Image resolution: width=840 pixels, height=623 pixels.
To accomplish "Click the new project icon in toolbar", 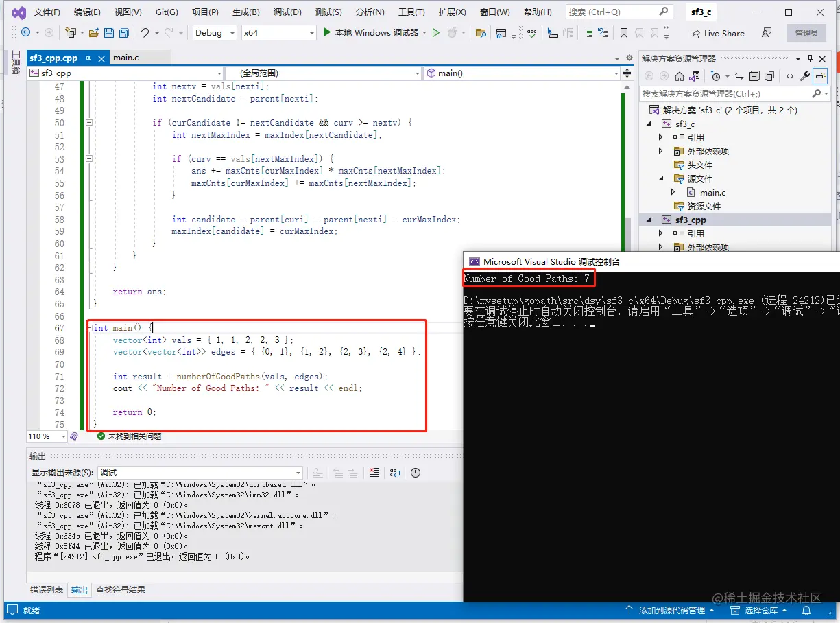I will point(70,33).
